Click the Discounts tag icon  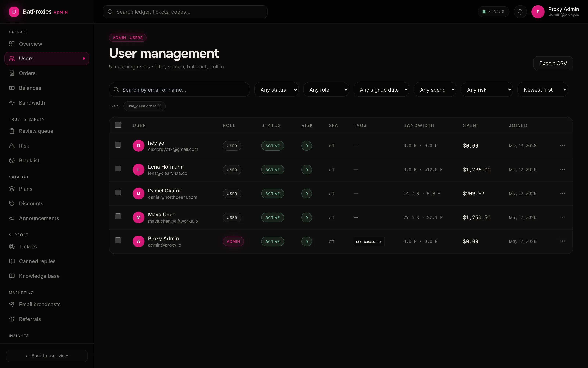click(x=12, y=204)
